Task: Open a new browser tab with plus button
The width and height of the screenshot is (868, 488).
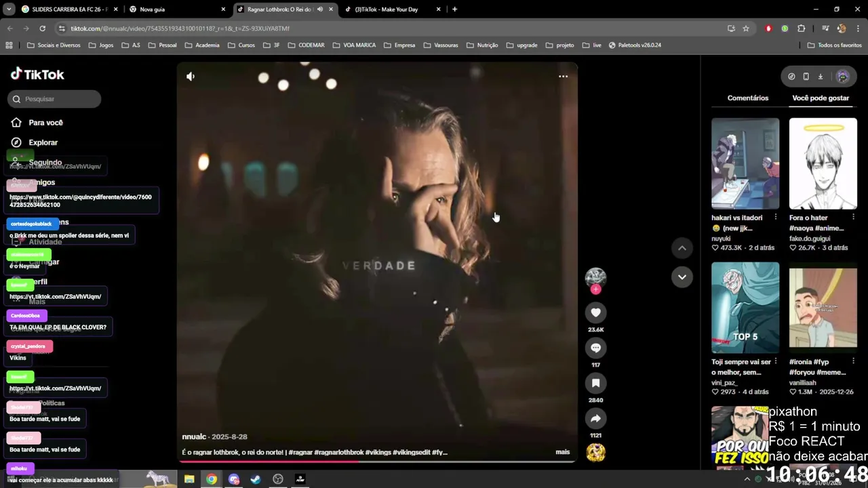Action: (x=454, y=9)
